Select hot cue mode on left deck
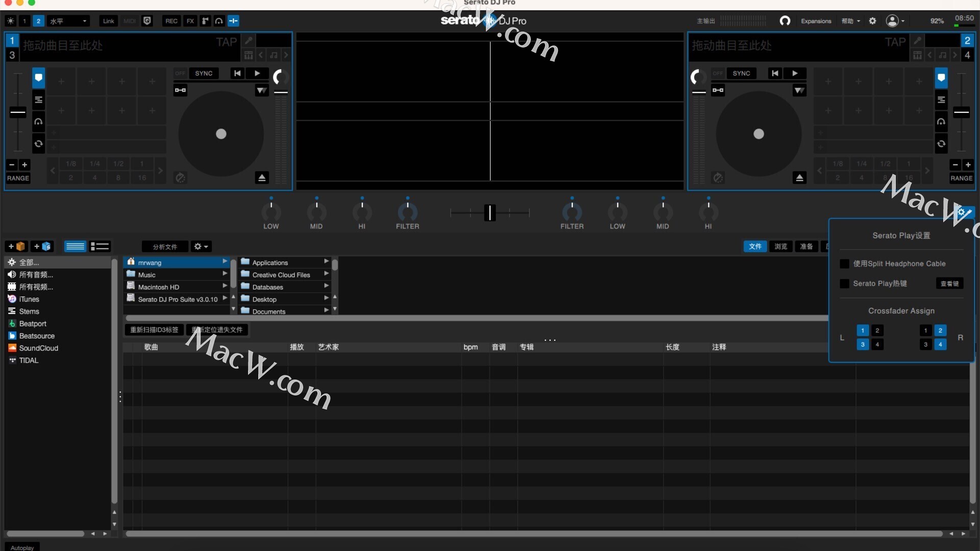The image size is (980, 551). click(38, 78)
